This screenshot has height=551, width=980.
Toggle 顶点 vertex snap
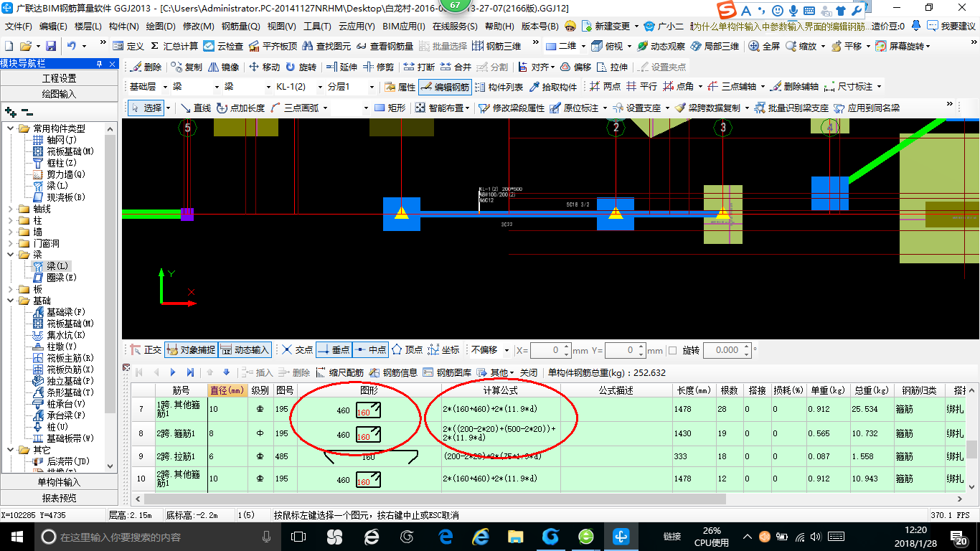point(407,350)
